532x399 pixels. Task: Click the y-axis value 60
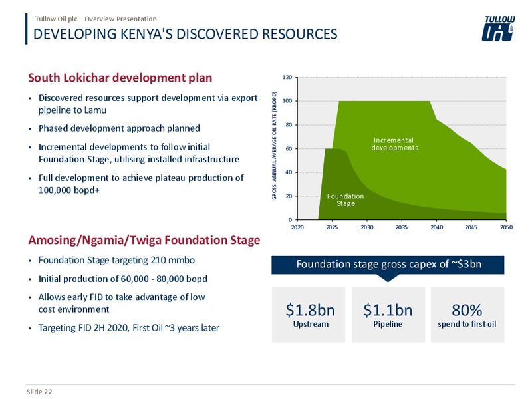tap(289, 148)
